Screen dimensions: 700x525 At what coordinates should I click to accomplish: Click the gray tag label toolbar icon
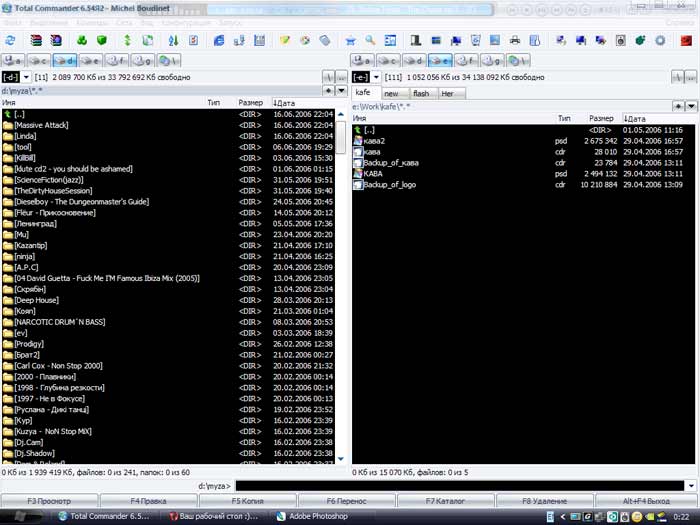click(x=325, y=41)
